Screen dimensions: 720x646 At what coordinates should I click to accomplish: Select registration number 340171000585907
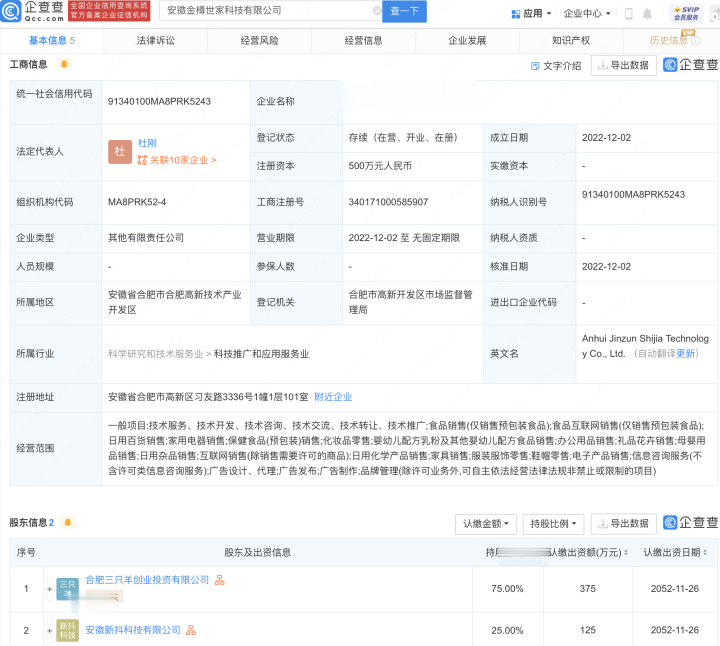388,202
